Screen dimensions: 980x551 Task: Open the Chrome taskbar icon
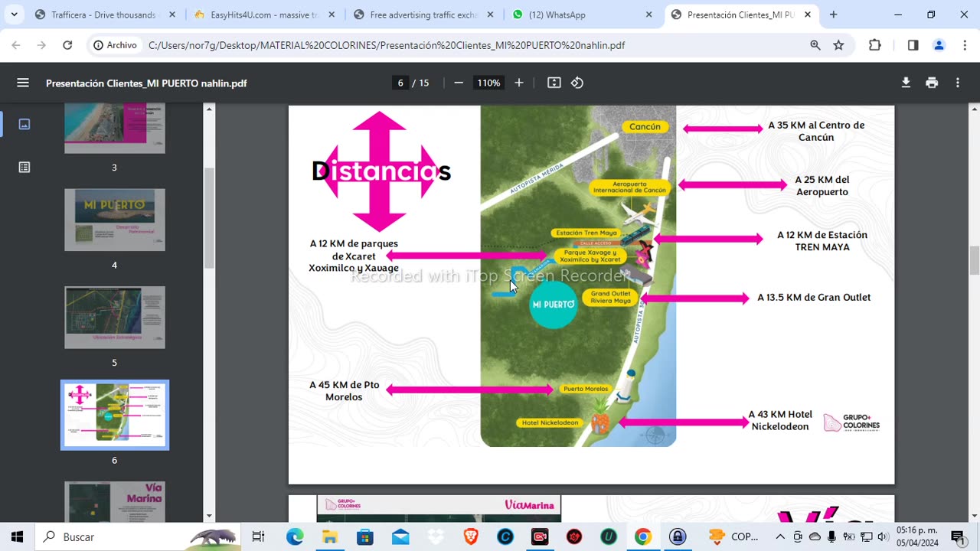tap(642, 536)
